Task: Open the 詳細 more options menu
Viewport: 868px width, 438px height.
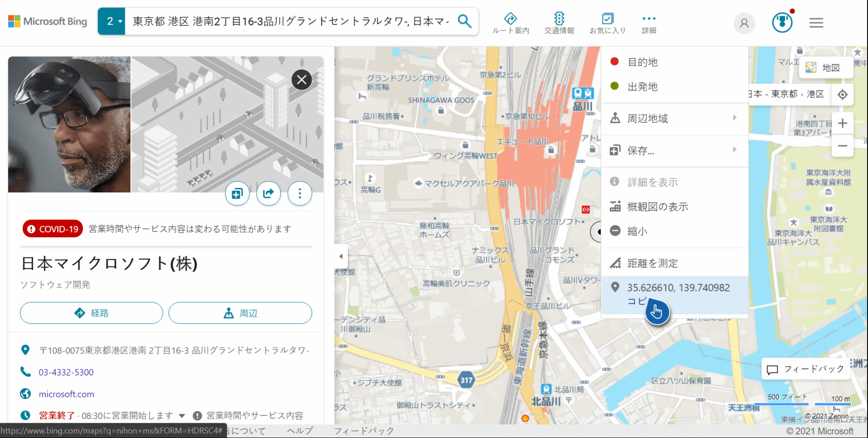Action: coord(649,23)
